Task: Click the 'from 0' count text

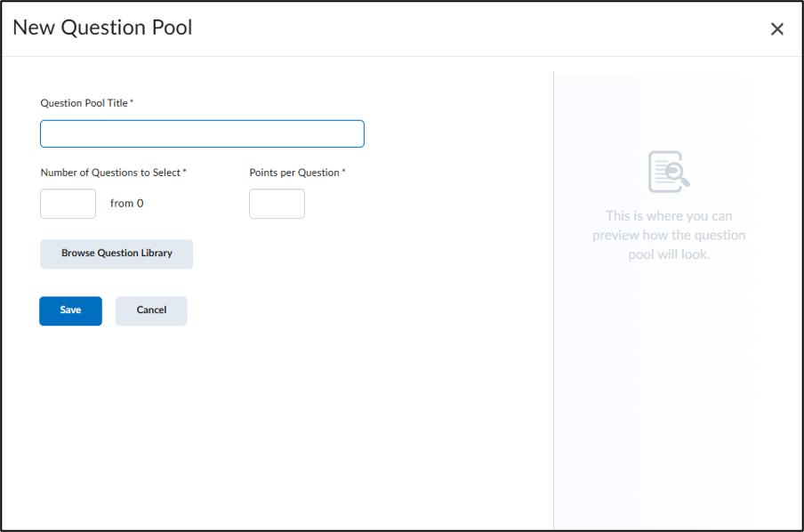Action: (x=126, y=204)
